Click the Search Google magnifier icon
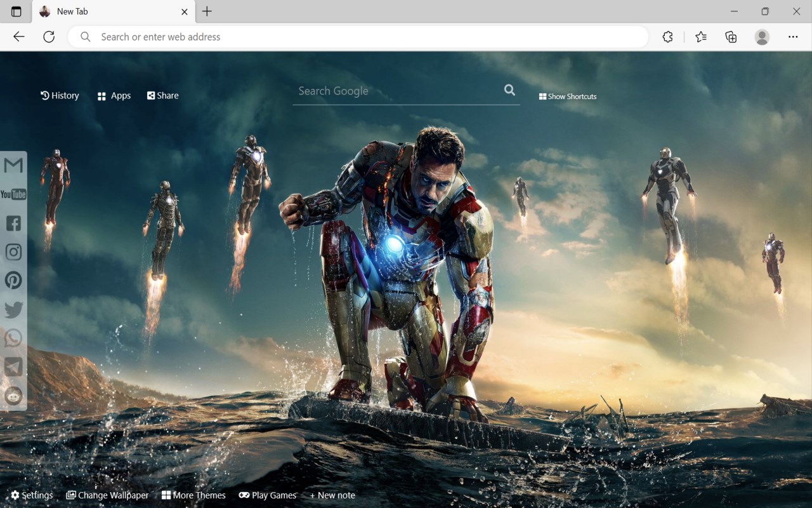The height and width of the screenshot is (508, 812). coord(509,90)
